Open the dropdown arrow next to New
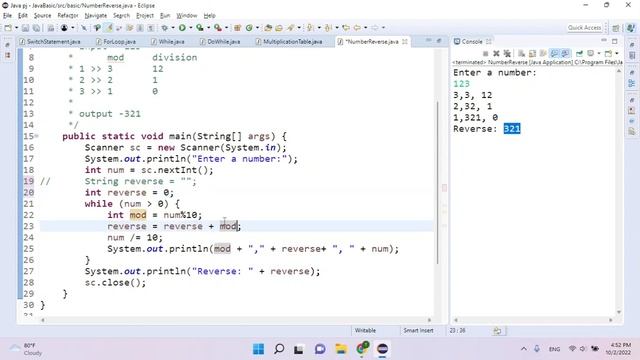The height and width of the screenshot is (360, 640). pos(16,28)
